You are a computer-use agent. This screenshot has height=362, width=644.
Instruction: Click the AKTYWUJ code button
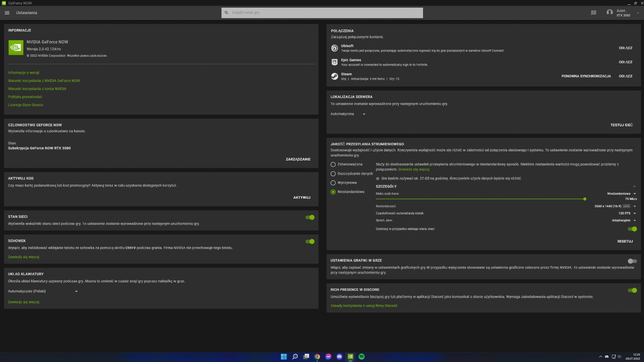302,197
